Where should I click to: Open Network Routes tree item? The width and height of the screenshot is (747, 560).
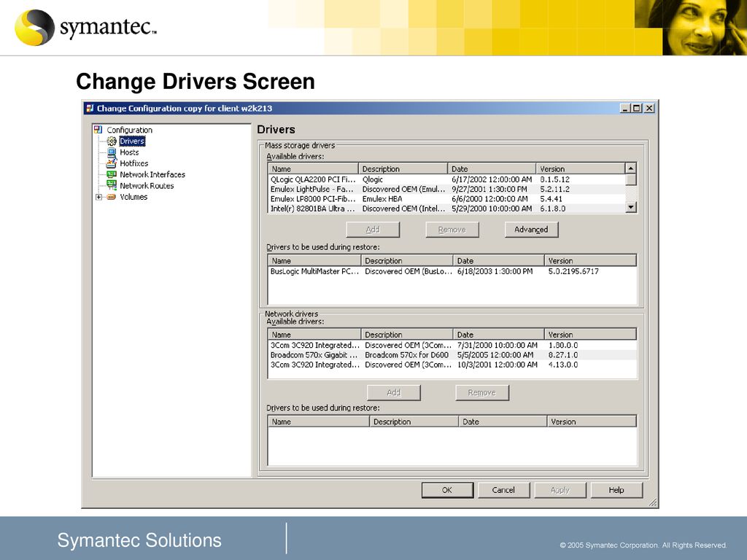(x=147, y=186)
